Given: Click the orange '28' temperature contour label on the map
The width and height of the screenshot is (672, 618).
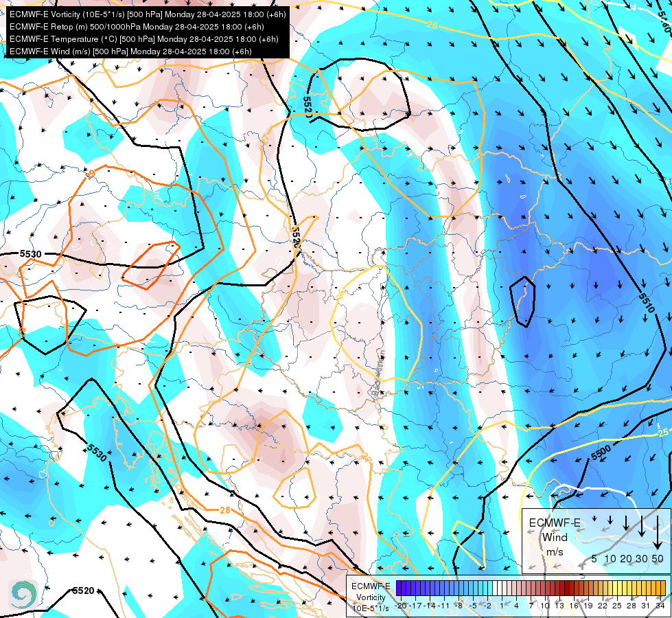Looking at the screenshot, I should coord(225,510).
